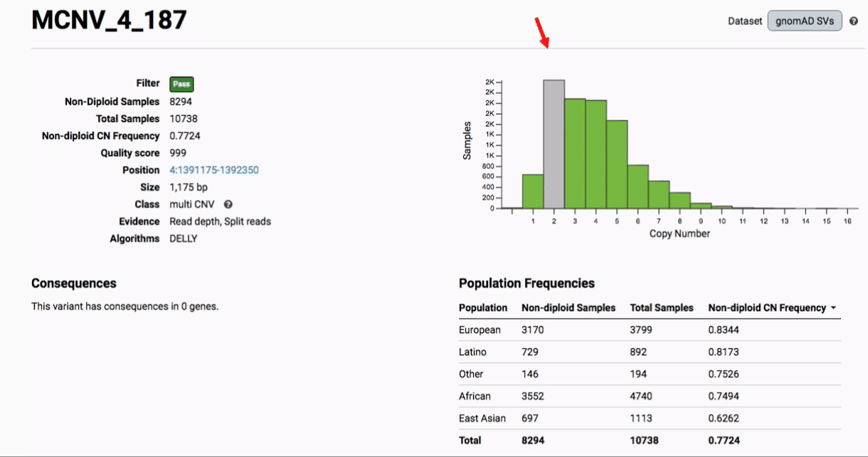The image size is (868, 457).
Task: Select the histogram bar for copy number 5
Action: point(617,164)
